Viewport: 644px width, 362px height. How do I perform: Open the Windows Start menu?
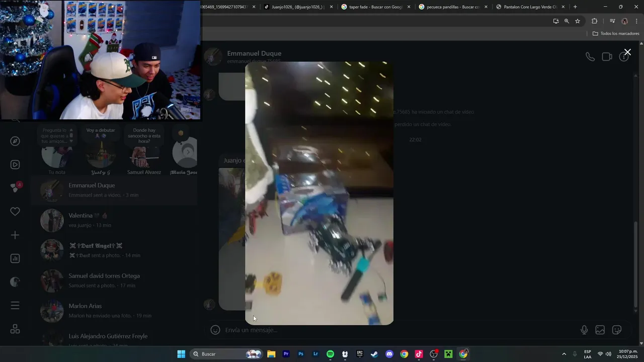pyautogui.click(x=181, y=354)
